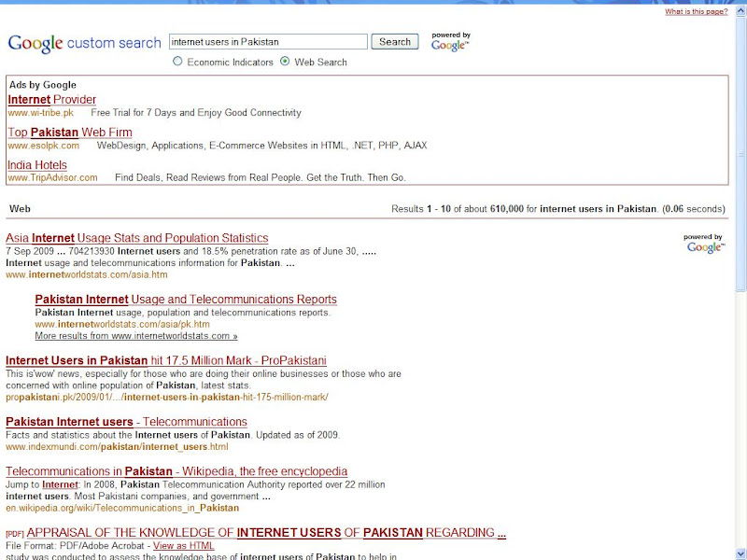The height and width of the screenshot is (560, 747).
Task: Click the powered by Google logo beside web results
Action: coord(704,244)
